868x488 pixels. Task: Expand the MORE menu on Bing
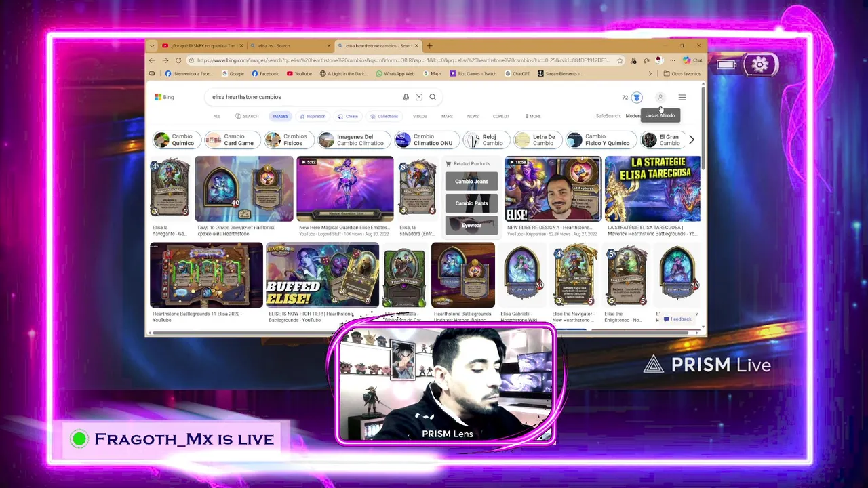tap(532, 116)
